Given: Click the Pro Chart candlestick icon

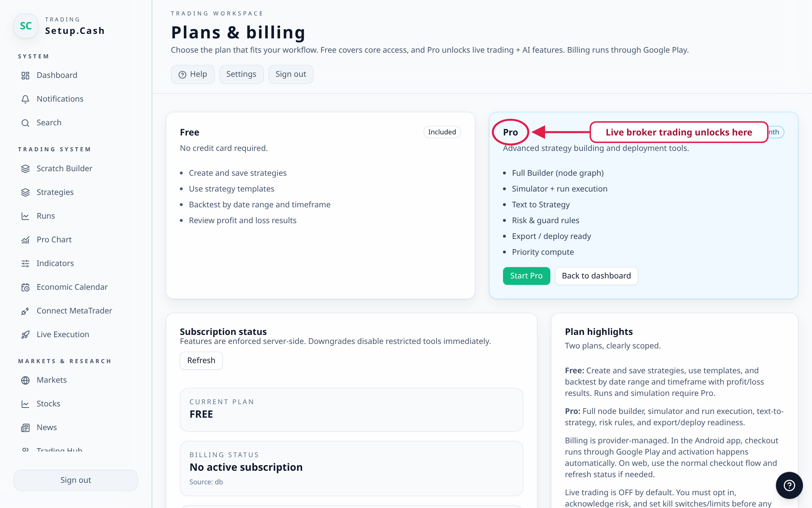Looking at the screenshot, I should pyautogui.click(x=25, y=240).
